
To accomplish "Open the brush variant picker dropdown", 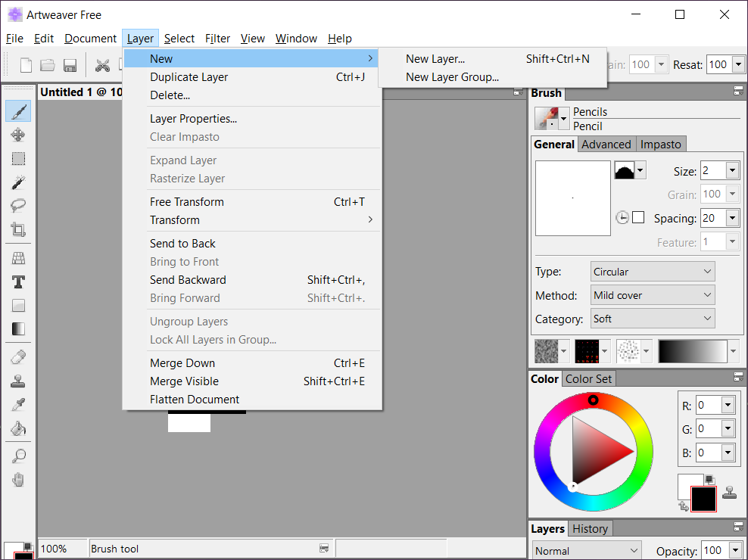I will (564, 118).
